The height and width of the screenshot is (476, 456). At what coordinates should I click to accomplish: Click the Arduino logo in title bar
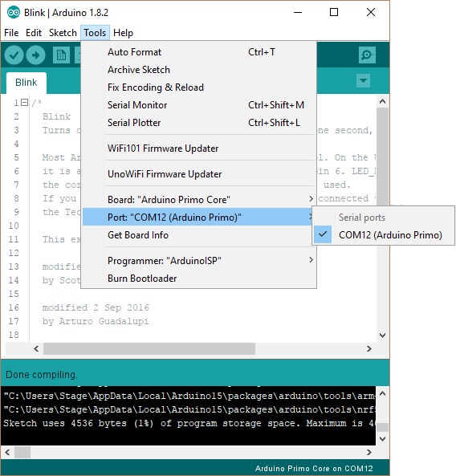tap(13, 13)
